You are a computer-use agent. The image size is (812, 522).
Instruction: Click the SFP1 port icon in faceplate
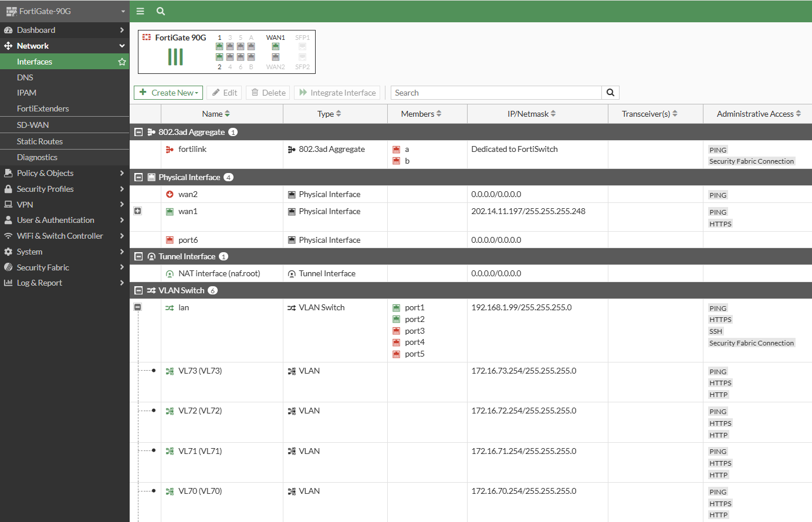(302, 46)
